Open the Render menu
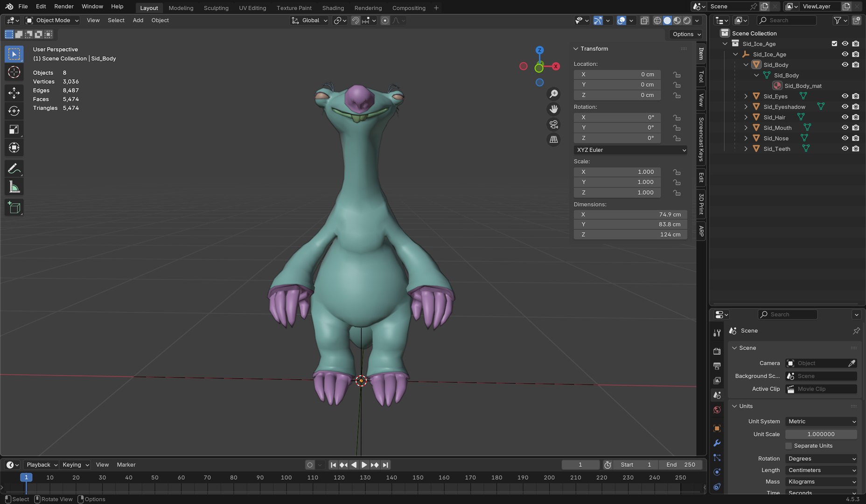 (x=64, y=7)
